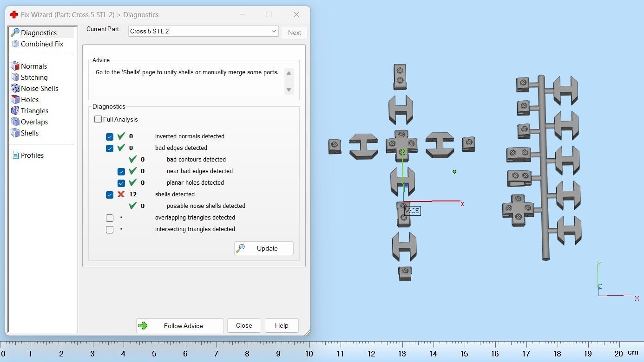
Task: Click the magnifier icon on Update button
Action: point(241,248)
